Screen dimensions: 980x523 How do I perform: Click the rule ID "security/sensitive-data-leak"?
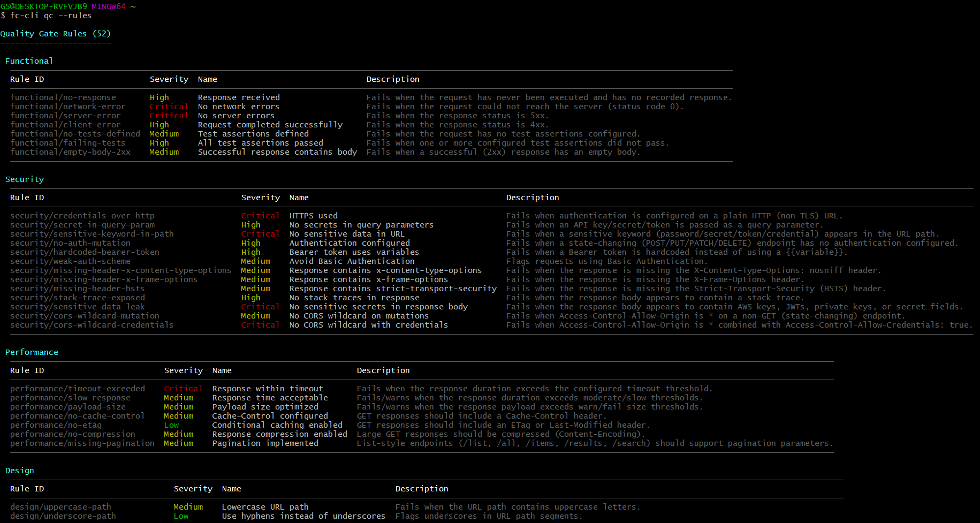[78, 307]
